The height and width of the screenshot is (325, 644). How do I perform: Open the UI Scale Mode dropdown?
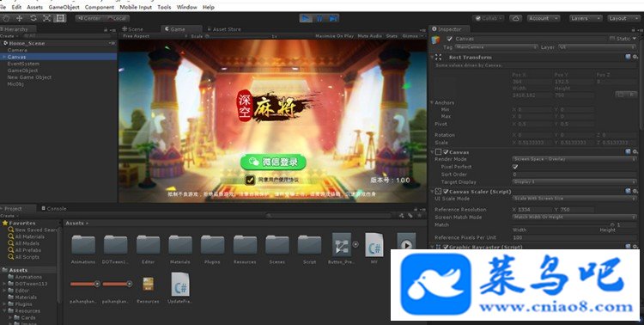(x=574, y=199)
